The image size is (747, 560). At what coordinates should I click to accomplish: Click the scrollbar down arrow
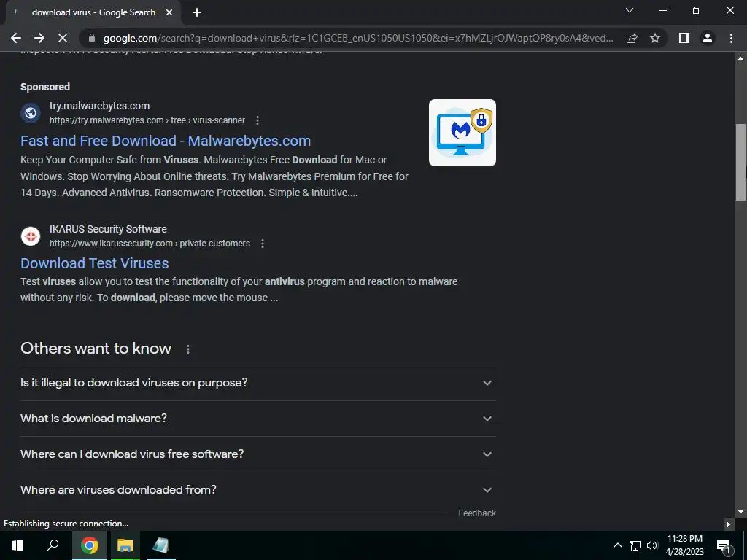[x=740, y=512]
